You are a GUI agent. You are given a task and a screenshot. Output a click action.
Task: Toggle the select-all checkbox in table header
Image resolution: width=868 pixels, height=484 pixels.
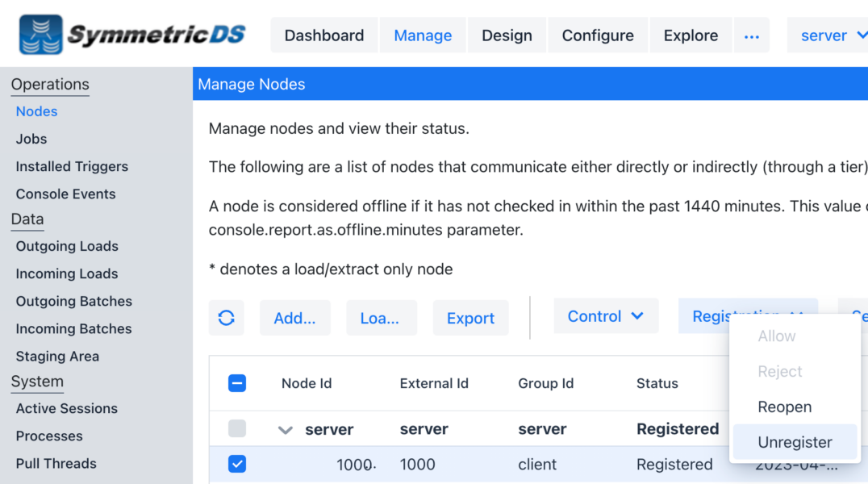click(x=237, y=383)
